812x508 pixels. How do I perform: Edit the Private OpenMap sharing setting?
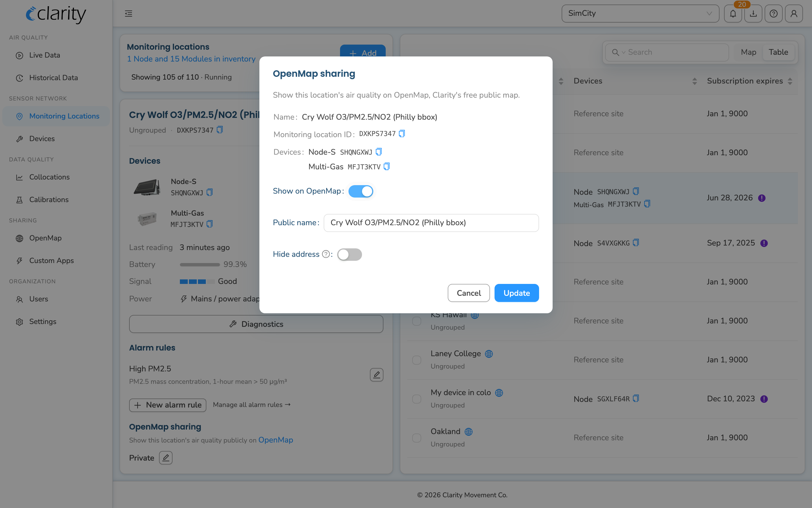pyautogui.click(x=166, y=457)
